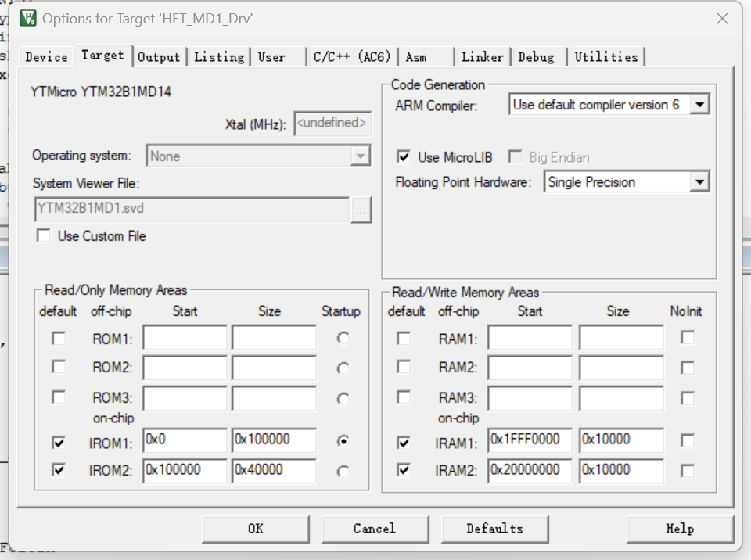Viewport: 751px width, 560px height.
Task: Click the RAM3 Size field
Action: coord(621,399)
